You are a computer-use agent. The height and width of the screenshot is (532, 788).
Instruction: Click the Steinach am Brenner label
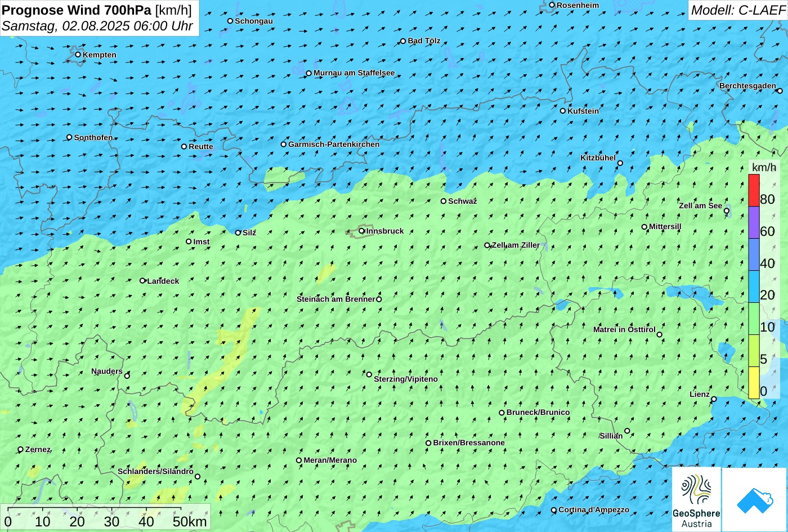(x=335, y=299)
